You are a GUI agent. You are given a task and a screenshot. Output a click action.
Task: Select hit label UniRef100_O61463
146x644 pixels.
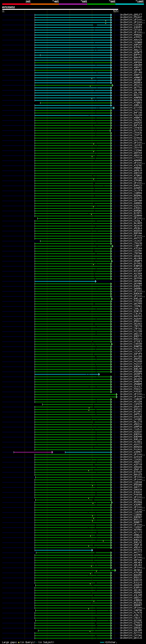point(131,324)
